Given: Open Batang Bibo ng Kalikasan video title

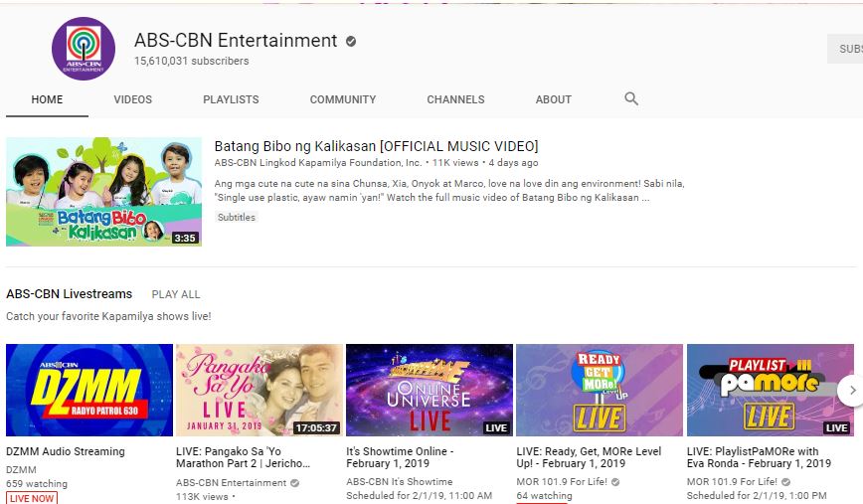Looking at the screenshot, I should point(377,146).
